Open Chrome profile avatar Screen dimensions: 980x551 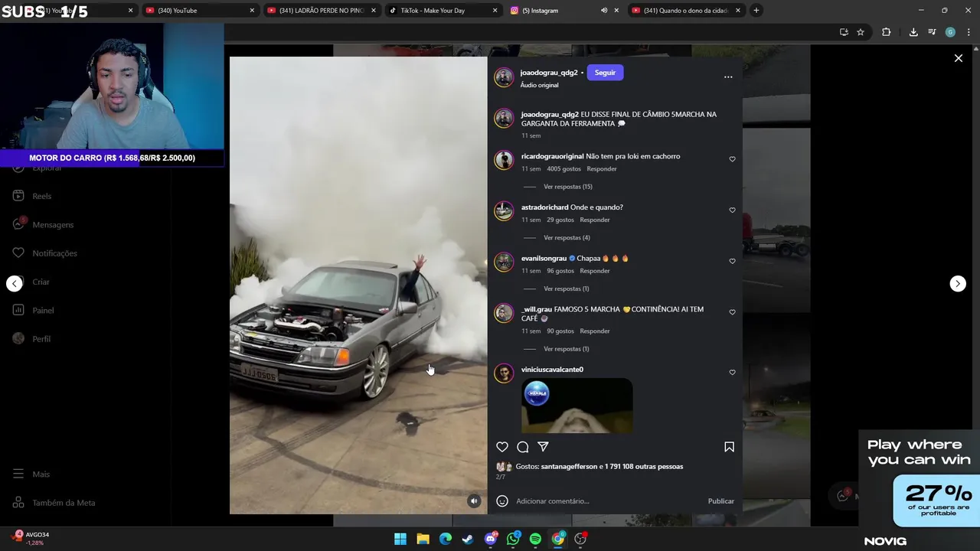coord(950,32)
